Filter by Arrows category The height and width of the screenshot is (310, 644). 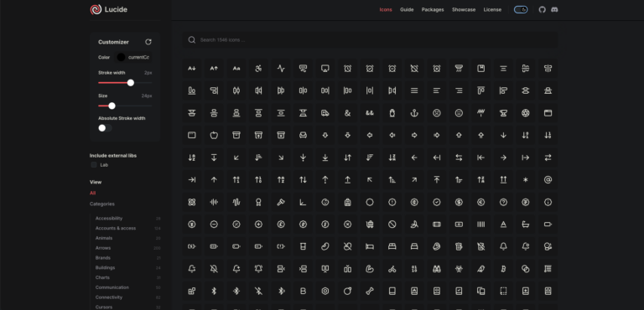(x=103, y=248)
